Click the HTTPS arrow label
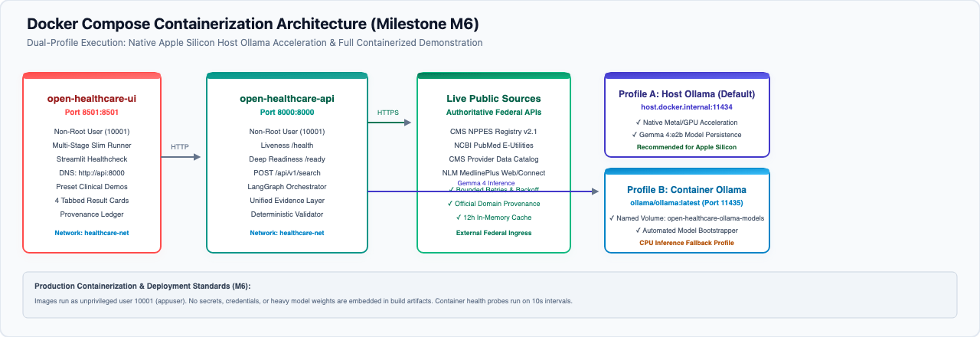 click(x=388, y=113)
